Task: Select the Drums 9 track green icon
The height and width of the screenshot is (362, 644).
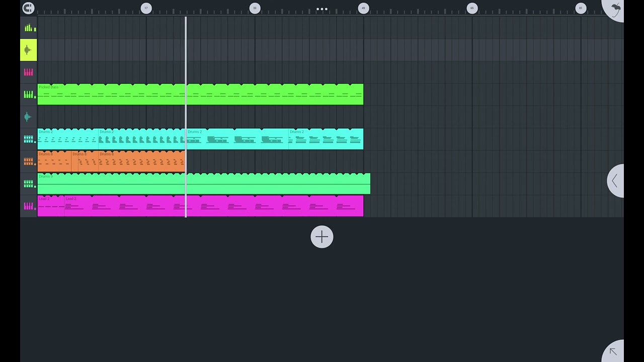Action: [x=29, y=184]
